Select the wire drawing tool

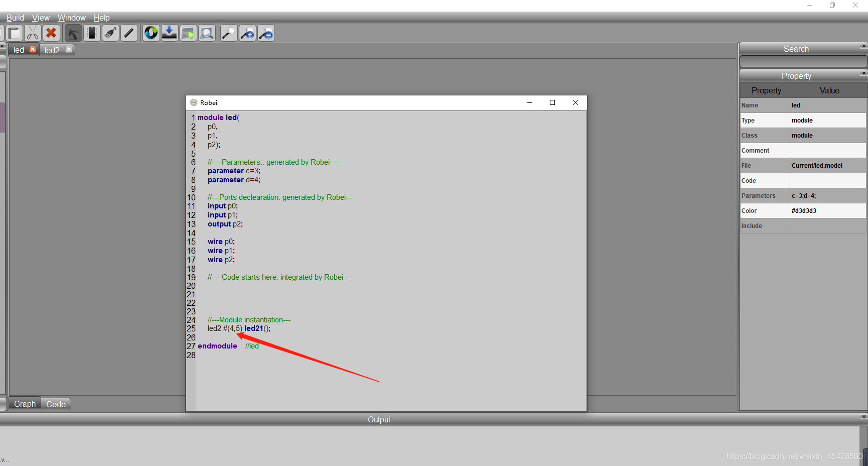coord(129,33)
